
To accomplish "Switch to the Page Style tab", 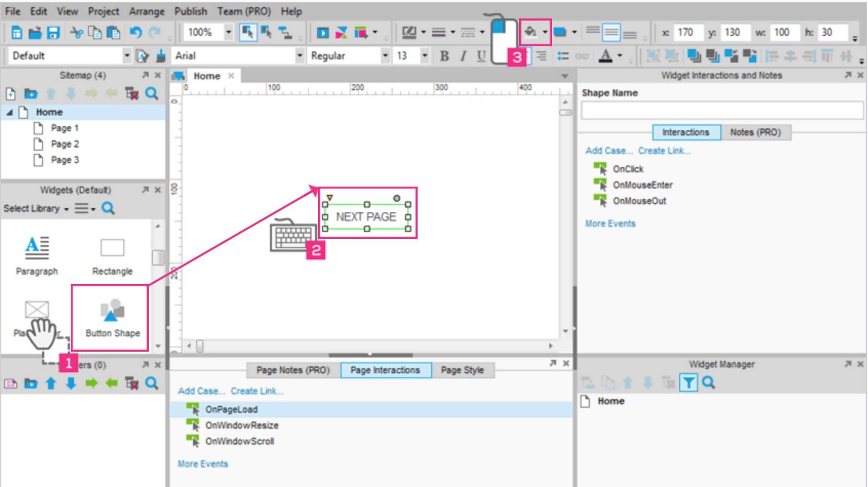I will (462, 370).
